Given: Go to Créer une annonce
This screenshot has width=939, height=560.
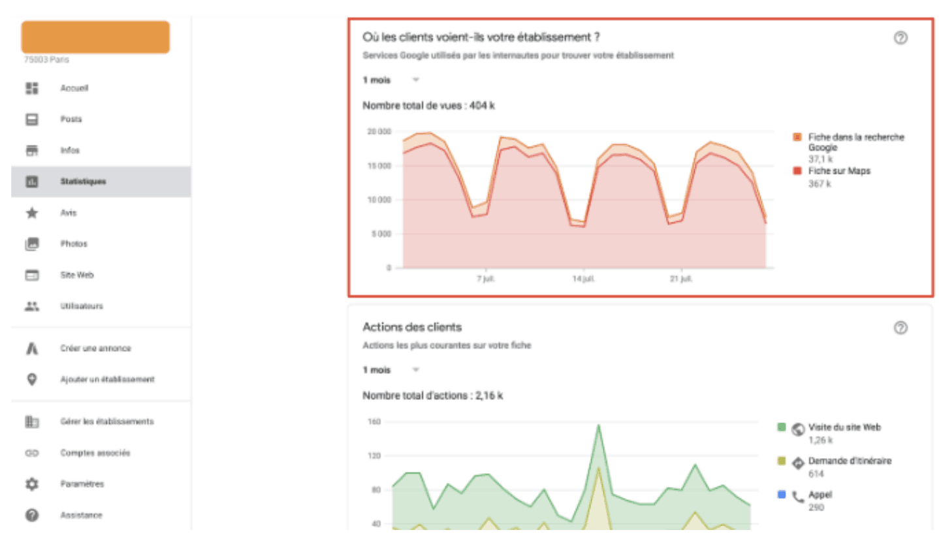Looking at the screenshot, I should tap(95, 349).
